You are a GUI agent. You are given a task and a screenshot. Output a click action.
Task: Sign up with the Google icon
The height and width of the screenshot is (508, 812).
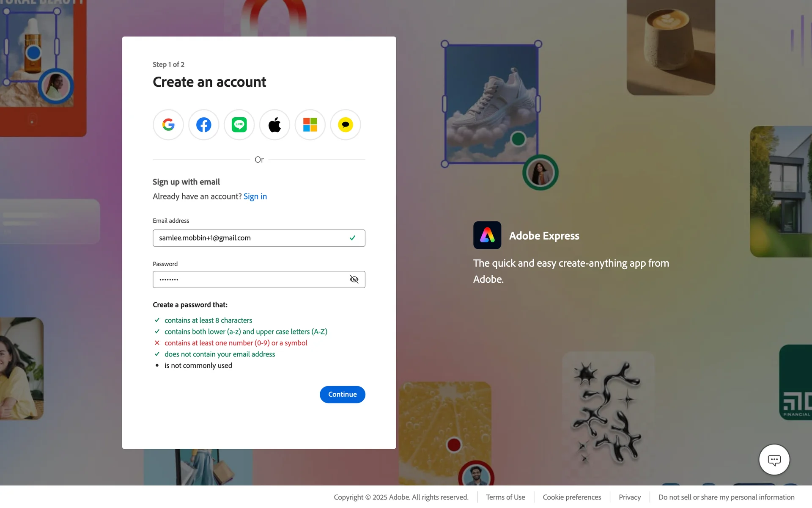(168, 125)
